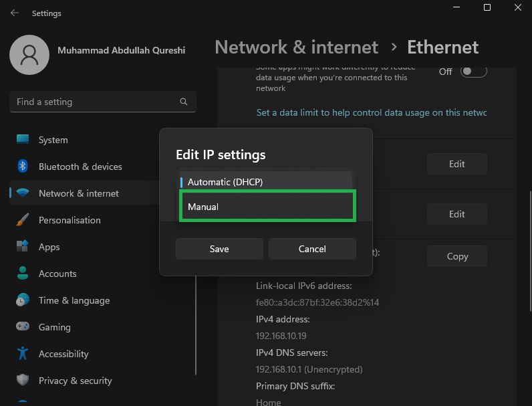Click the Copy button
532x406 pixels.
(457, 256)
